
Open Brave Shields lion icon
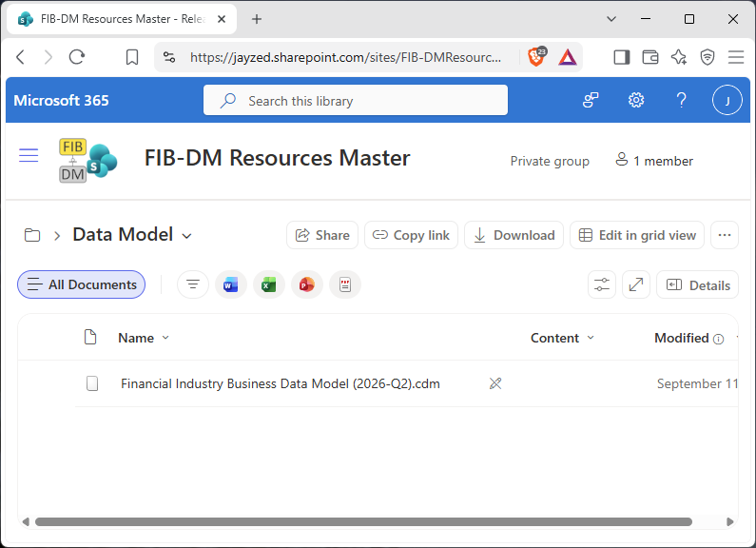tap(536, 57)
